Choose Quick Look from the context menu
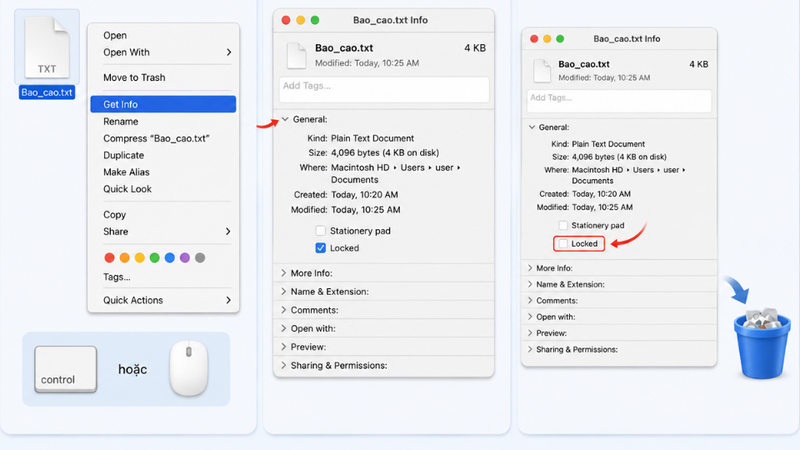Screen dimensions: 800x450 coord(163,189)
